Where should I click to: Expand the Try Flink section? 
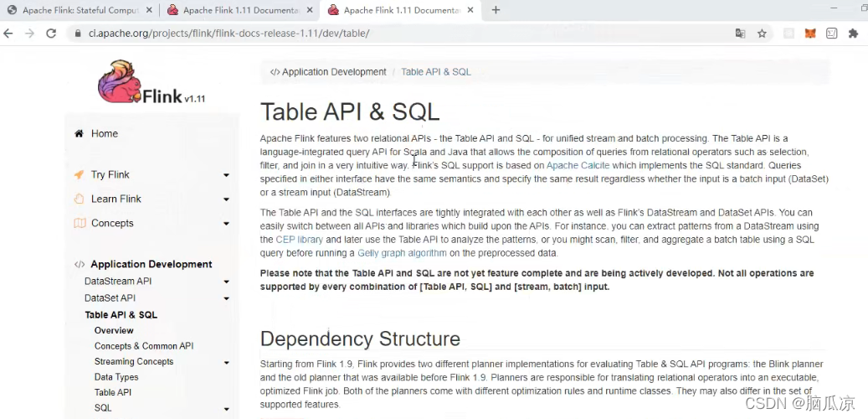(226, 175)
